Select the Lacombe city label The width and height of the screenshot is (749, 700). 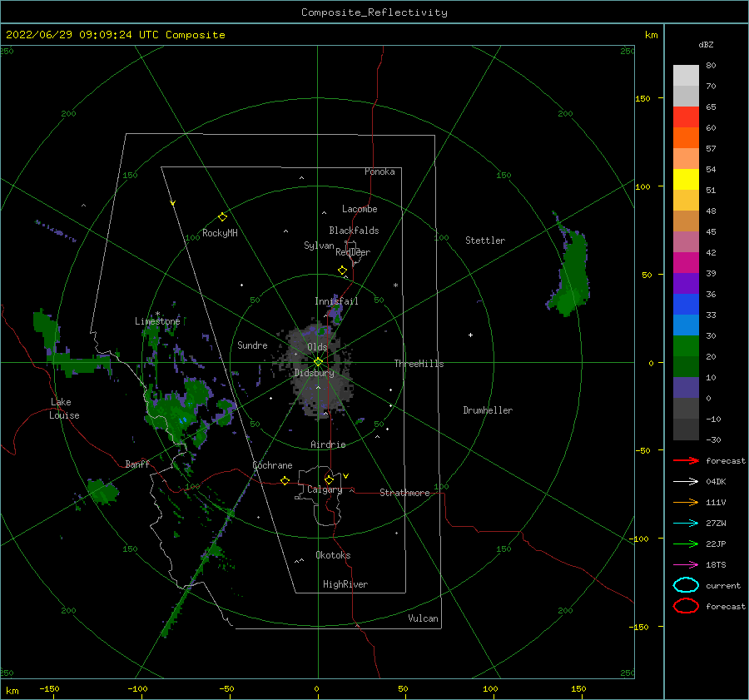point(360,209)
